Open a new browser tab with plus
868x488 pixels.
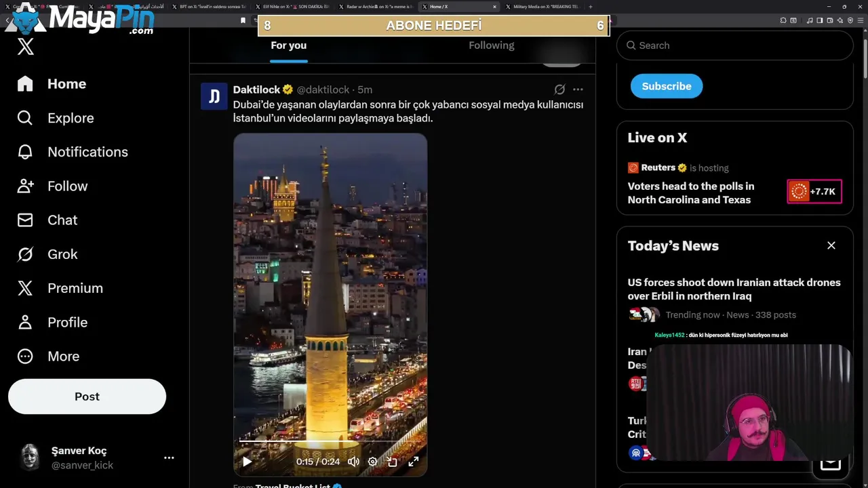(x=590, y=7)
